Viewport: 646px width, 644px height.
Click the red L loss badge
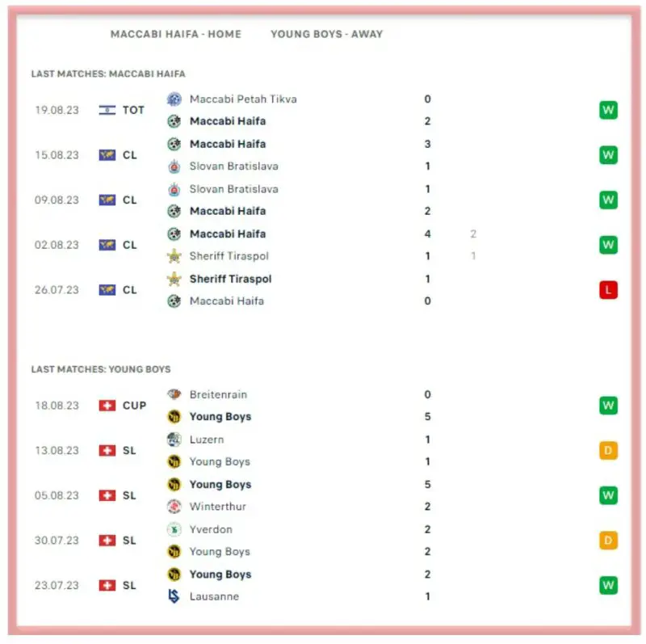(608, 289)
